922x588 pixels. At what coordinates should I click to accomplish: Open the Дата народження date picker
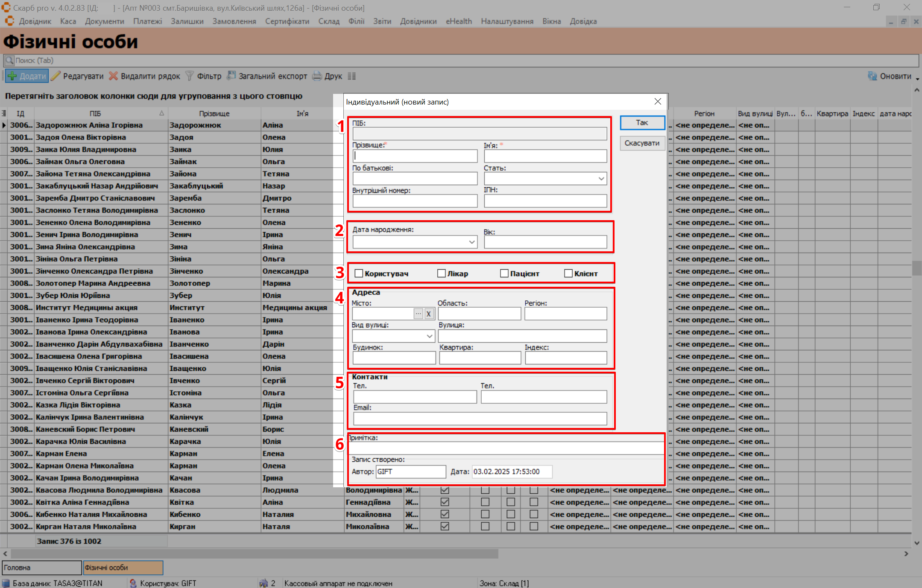pos(471,242)
